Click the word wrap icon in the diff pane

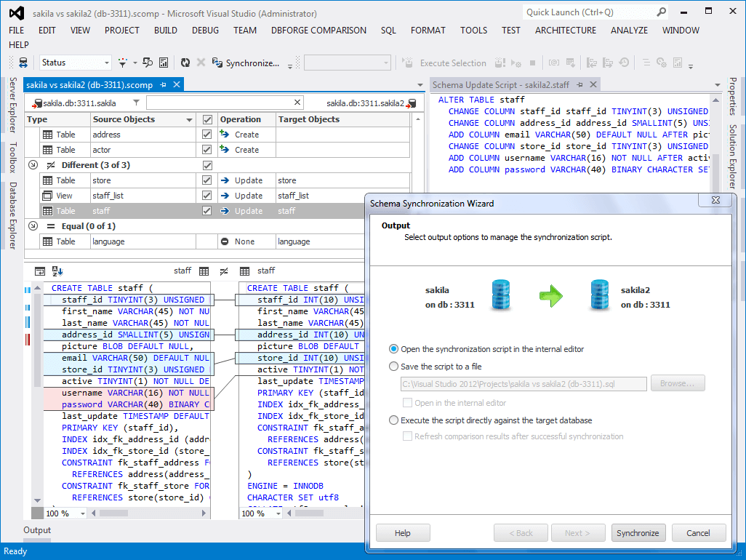[40, 271]
